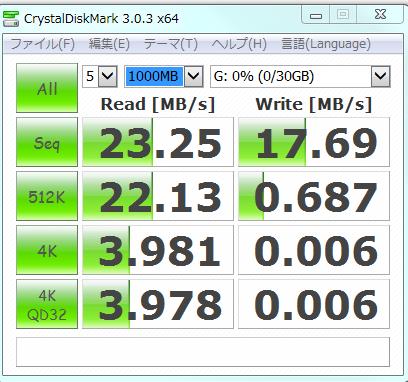Expand the test count dropdown showing 5
This screenshot has height=382, width=408.
[x=108, y=76]
